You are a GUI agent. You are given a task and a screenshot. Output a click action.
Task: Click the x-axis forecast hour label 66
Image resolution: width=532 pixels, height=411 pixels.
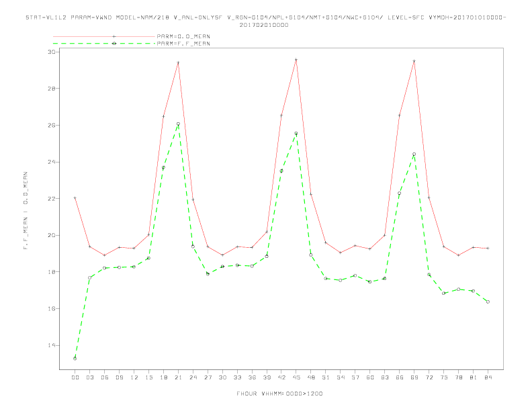(x=400, y=377)
